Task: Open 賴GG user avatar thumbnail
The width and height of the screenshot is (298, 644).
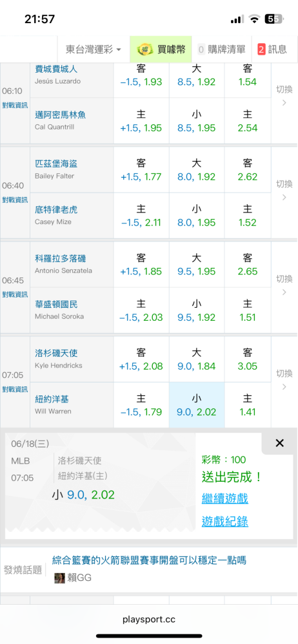Action: (59, 578)
